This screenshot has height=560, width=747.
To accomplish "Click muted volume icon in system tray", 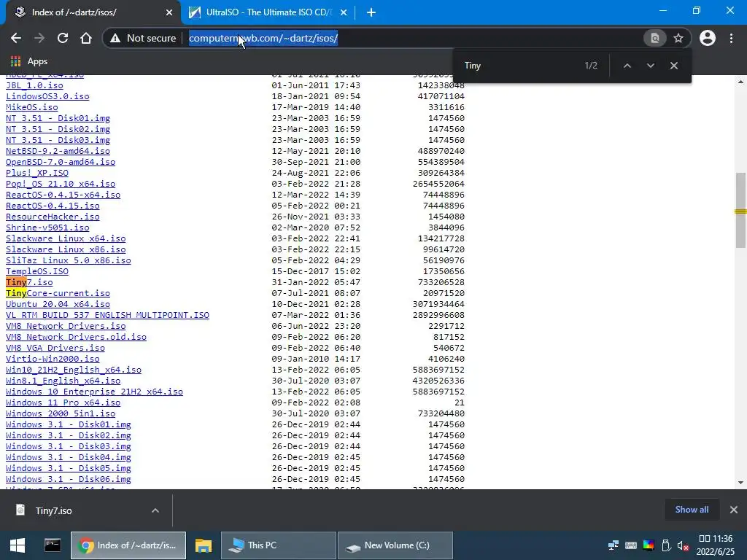I will tap(683, 545).
